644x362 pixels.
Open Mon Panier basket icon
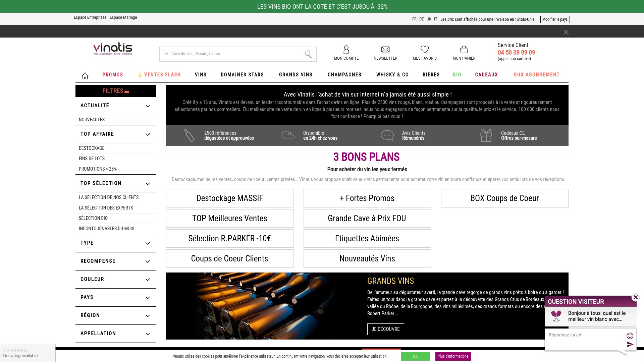tap(464, 50)
